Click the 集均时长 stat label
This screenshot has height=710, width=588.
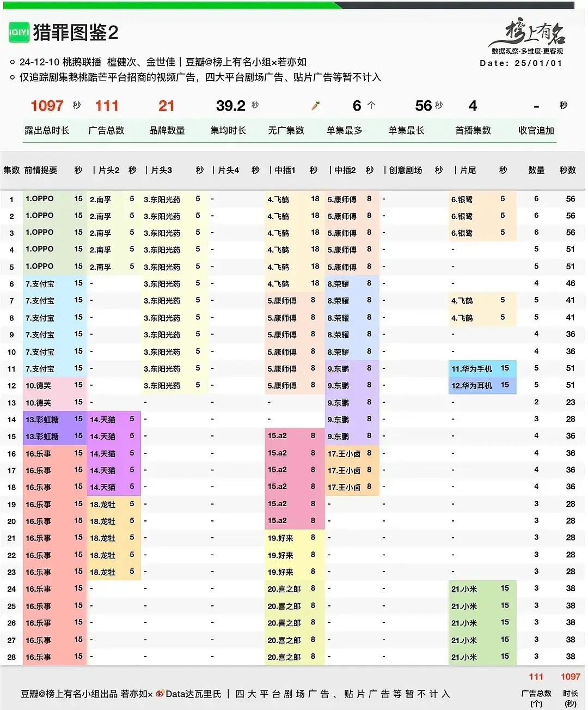click(228, 131)
